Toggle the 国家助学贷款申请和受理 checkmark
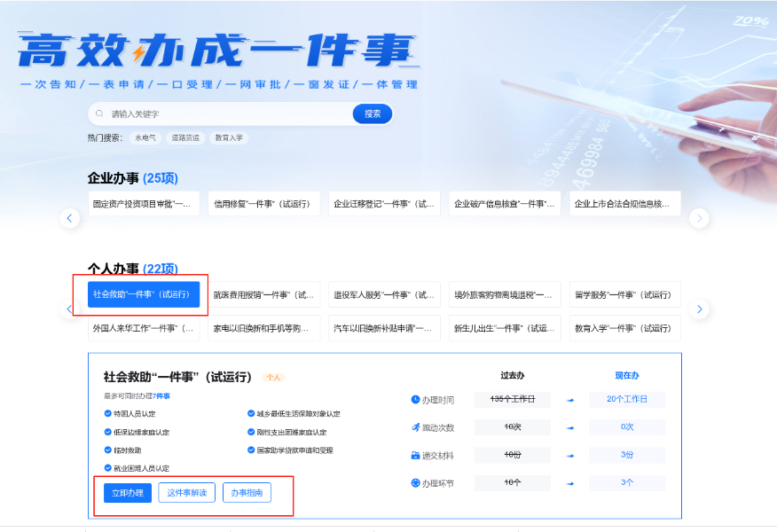Screen dimensions: 777x532 pos(250,450)
